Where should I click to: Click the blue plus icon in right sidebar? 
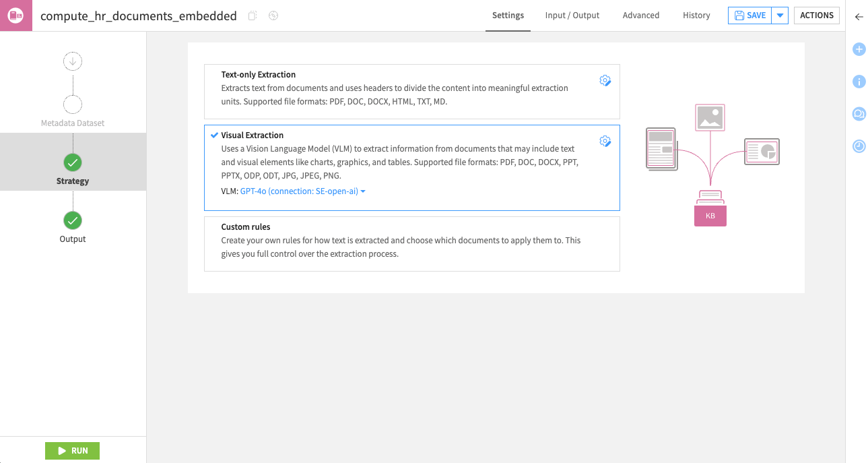click(x=859, y=49)
